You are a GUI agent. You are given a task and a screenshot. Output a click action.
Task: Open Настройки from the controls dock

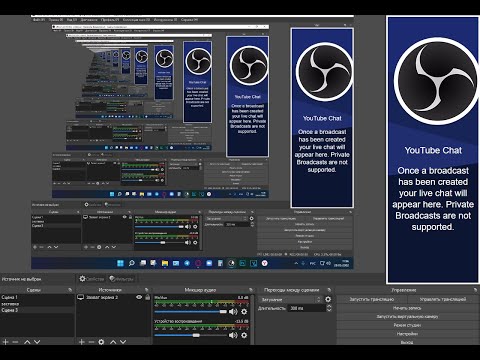coord(407,334)
